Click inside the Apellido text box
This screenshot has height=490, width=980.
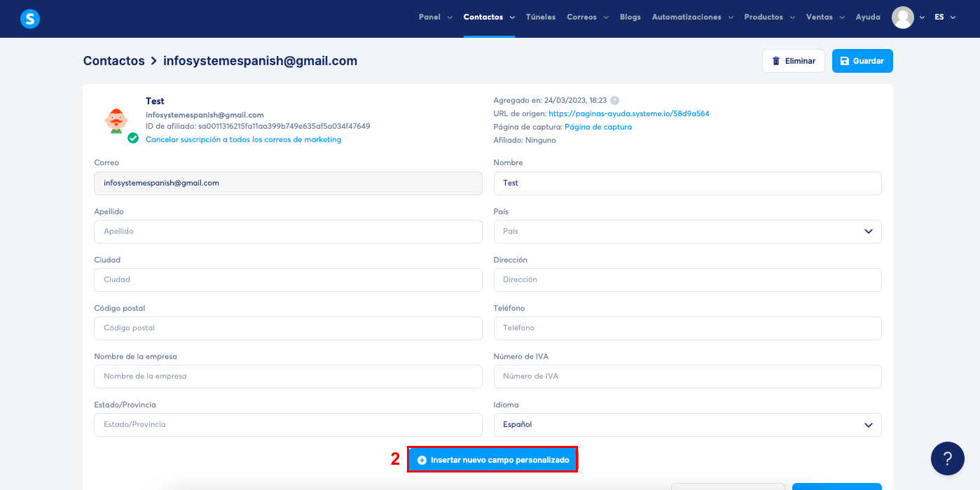point(288,231)
